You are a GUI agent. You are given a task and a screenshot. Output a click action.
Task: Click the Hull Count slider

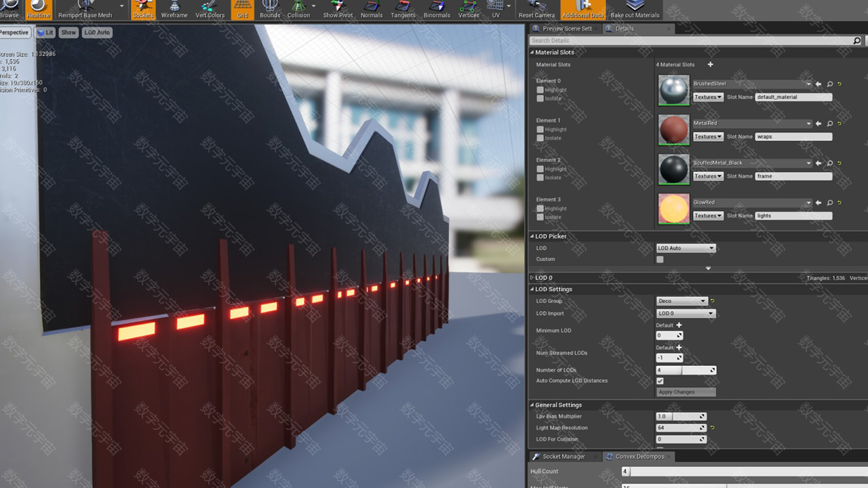click(x=745, y=471)
